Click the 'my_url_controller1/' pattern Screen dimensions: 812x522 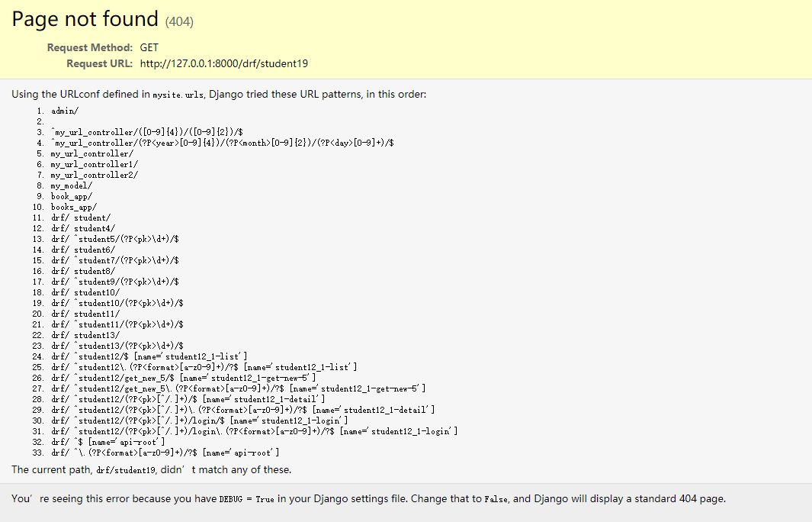[95, 164]
